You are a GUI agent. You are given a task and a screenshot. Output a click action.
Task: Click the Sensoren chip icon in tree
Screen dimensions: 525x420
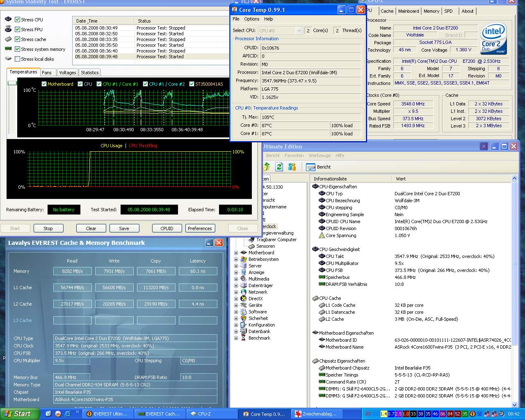[251, 246]
